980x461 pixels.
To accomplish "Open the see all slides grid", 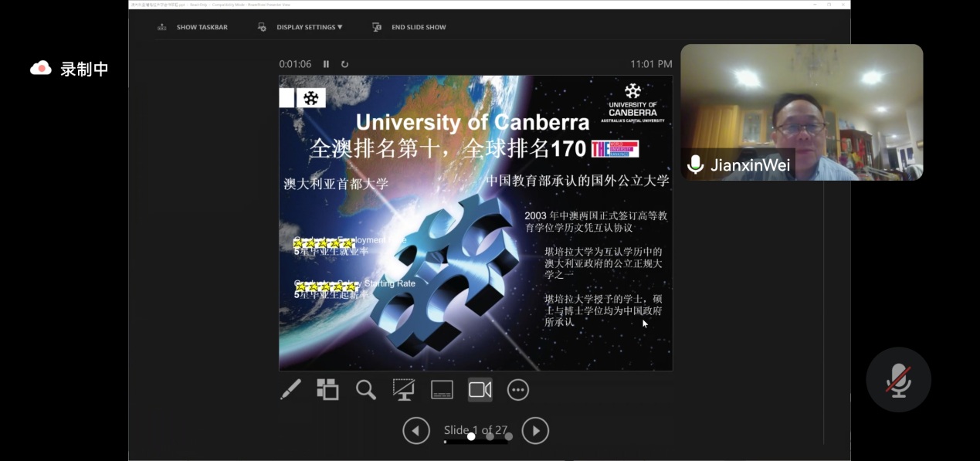I will tap(327, 390).
